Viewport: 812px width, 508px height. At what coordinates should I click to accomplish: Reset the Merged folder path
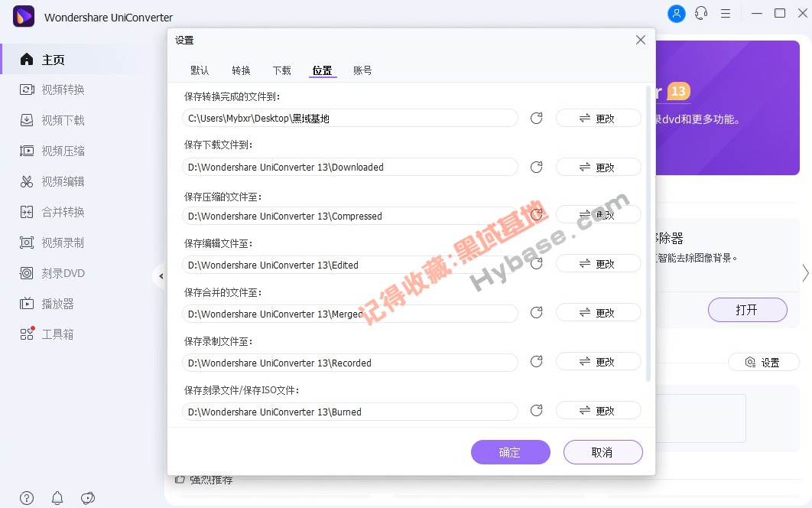click(x=537, y=313)
